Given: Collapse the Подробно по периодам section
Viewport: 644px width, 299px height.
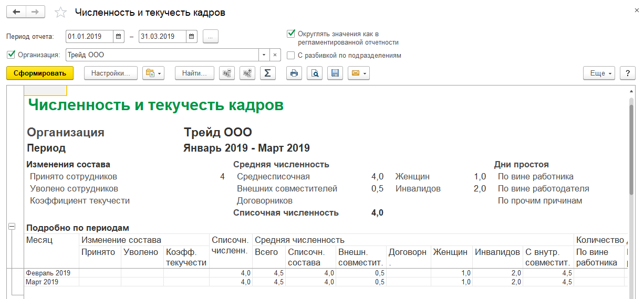Looking at the screenshot, I should [12, 227].
